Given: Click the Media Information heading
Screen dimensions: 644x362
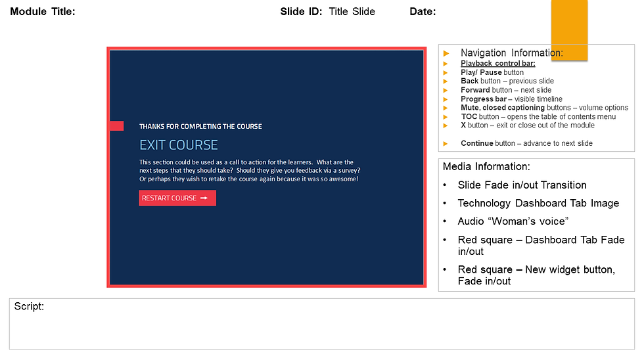Looking at the screenshot, I should [x=486, y=166].
